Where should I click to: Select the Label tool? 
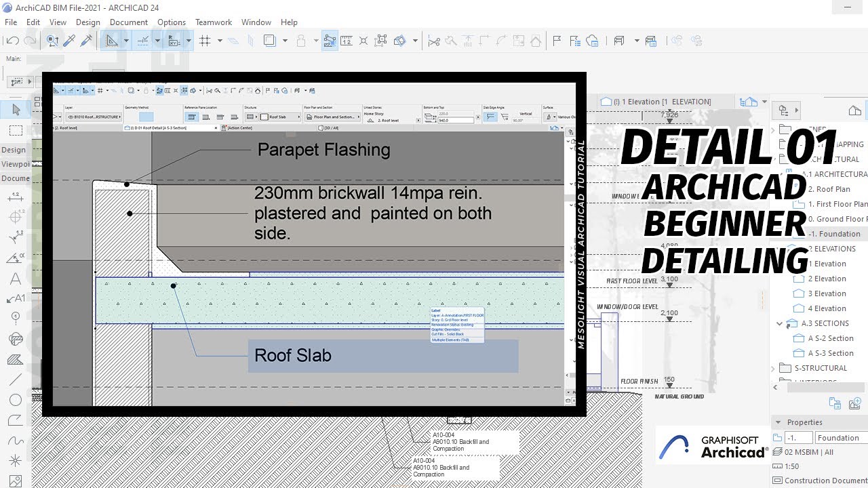[x=15, y=298]
